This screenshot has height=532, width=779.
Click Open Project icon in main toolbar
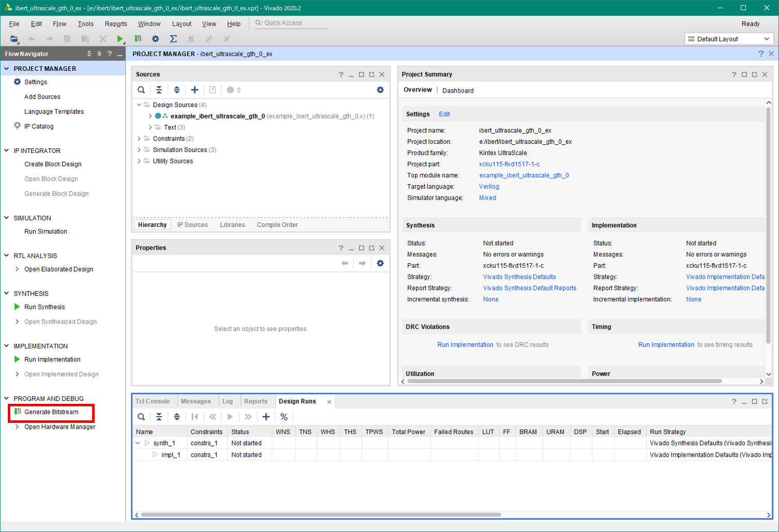pyautogui.click(x=14, y=39)
